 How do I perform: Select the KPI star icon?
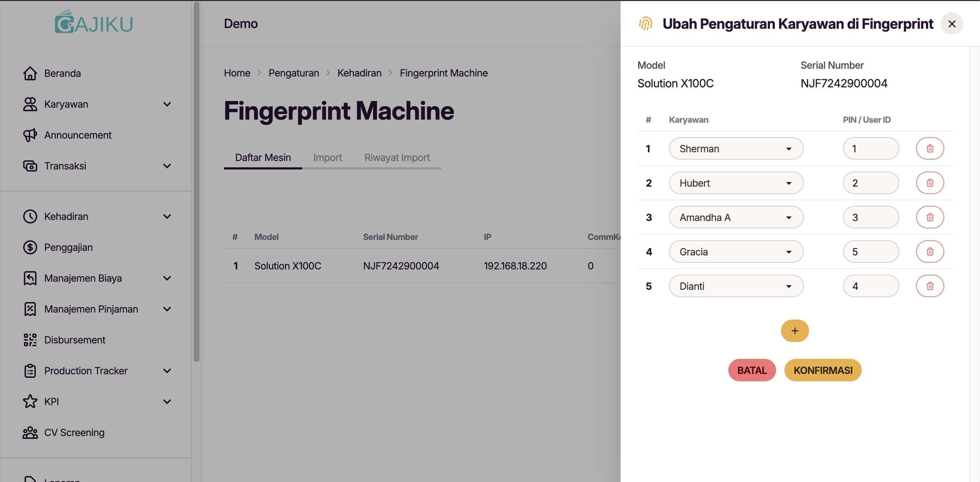[x=30, y=401]
